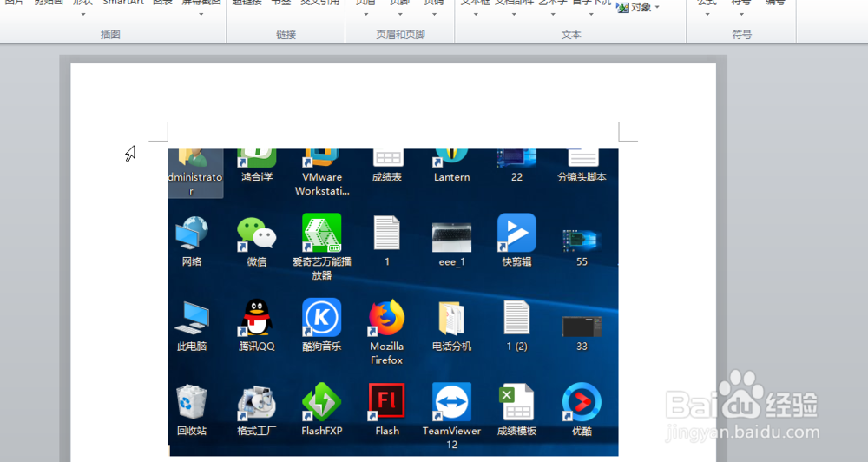Click the Administrator label in the picture

click(195, 184)
